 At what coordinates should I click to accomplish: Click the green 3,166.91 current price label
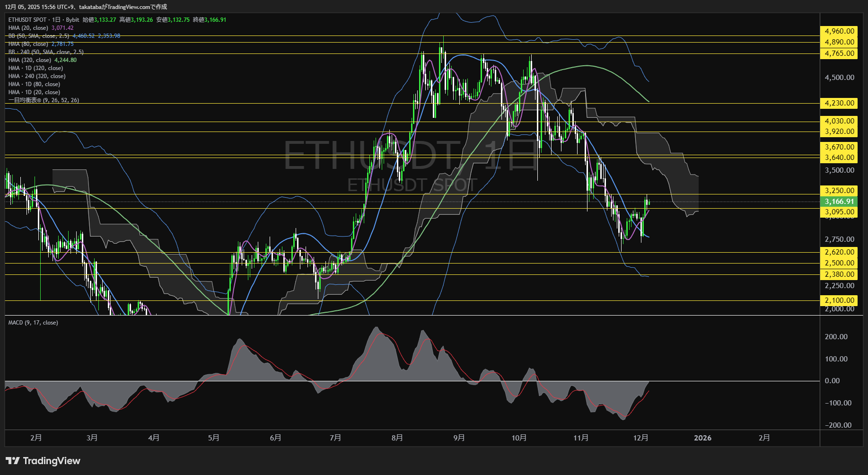click(x=839, y=202)
